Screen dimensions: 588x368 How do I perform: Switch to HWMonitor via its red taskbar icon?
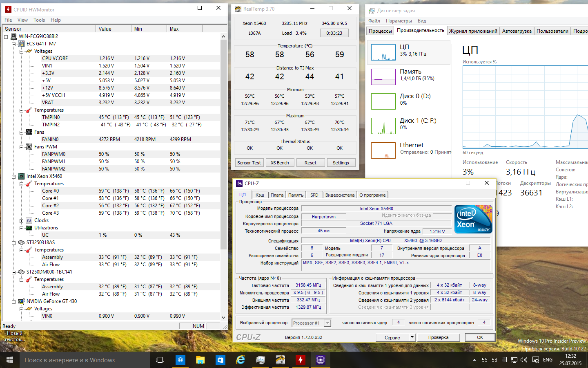coord(300,360)
